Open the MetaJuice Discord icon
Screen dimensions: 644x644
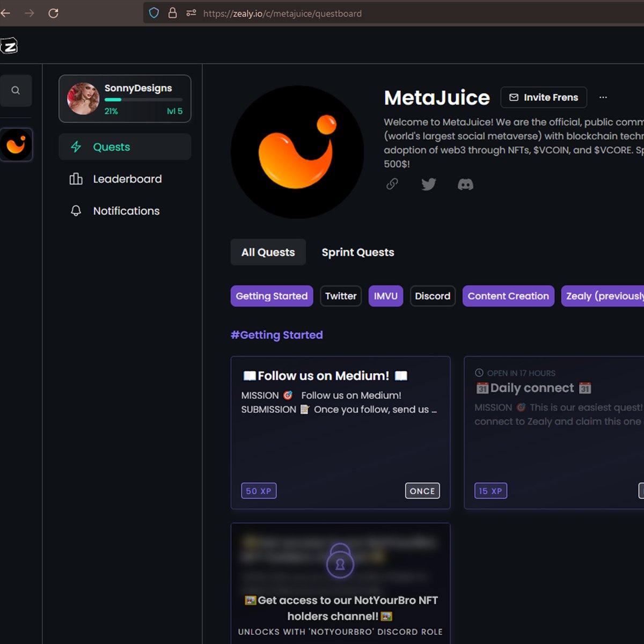(465, 185)
